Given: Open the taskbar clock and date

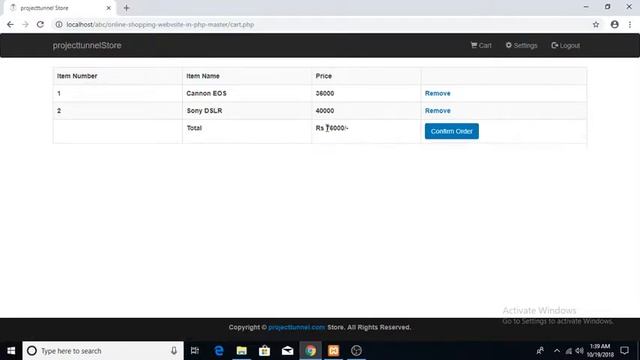Looking at the screenshot, I should (x=600, y=351).
